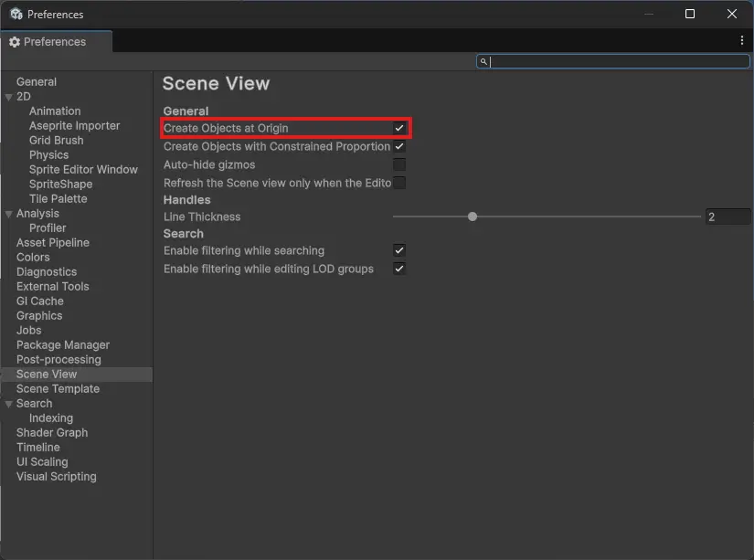754x560 pixels.
Task: Close the Preferences window
Action: [x=731, y=14]
